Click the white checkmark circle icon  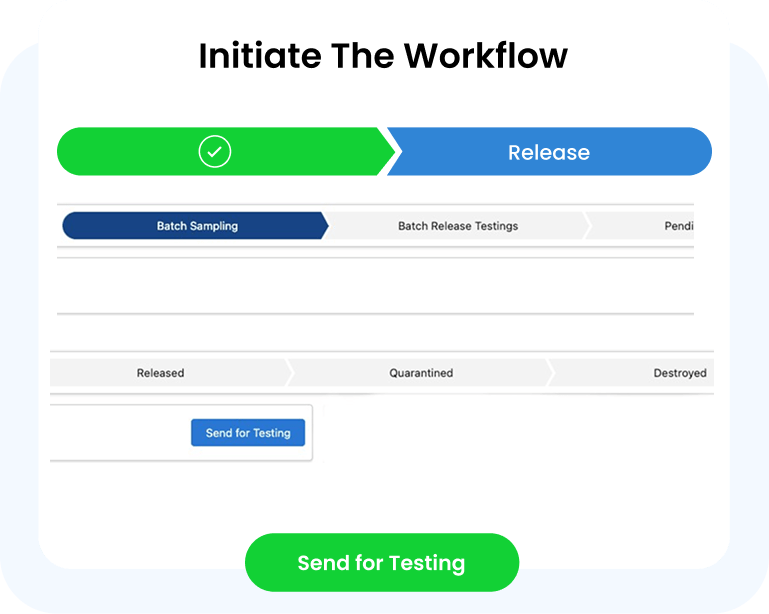pos(215,152)
